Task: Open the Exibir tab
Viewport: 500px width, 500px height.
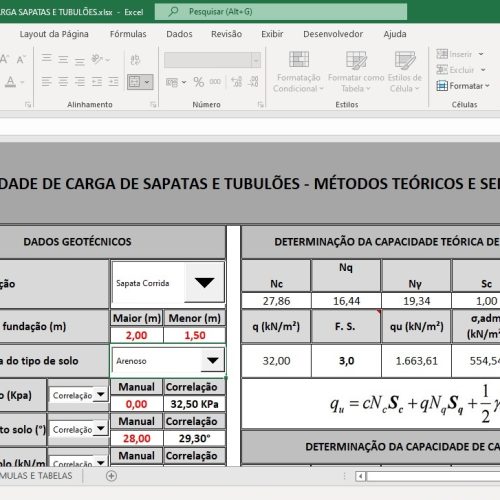Action: click(x=272, y=34)
